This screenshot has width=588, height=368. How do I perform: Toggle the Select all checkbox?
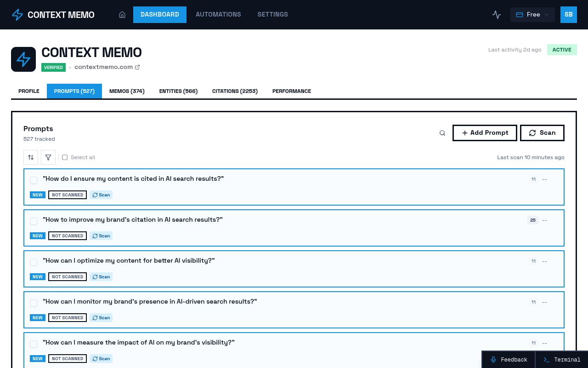click(64, 157)
